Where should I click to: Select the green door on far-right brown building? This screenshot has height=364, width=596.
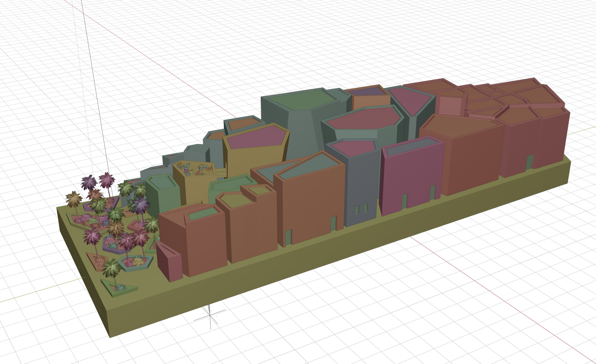pyautogui.click(x=530, y=162)
